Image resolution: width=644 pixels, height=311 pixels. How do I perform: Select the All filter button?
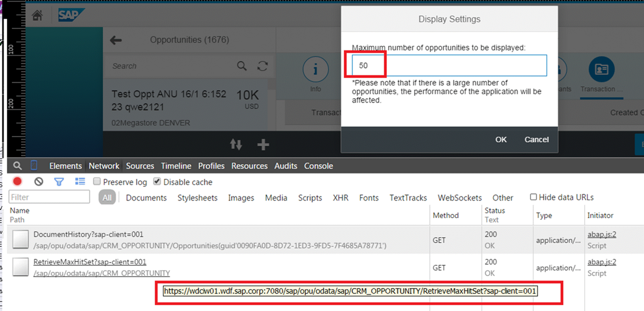point(107,197)
